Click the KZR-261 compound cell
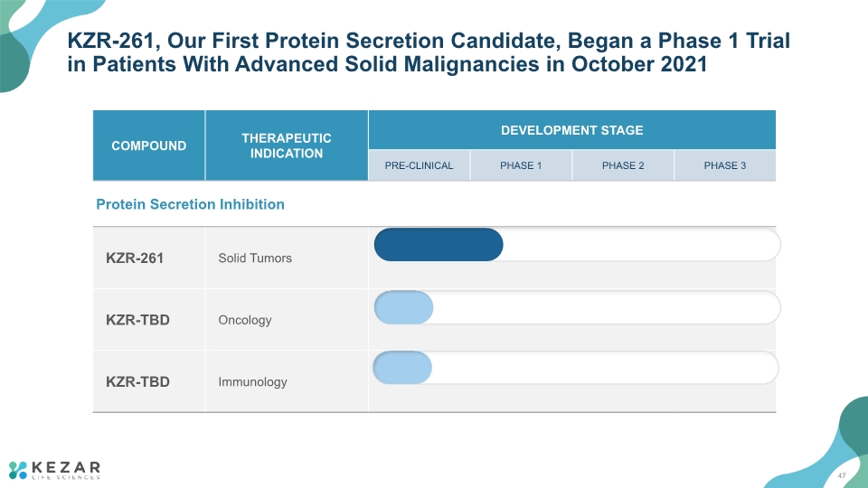Image resolution: width=868 pixels, height=488 pixels. click(149, 258)
